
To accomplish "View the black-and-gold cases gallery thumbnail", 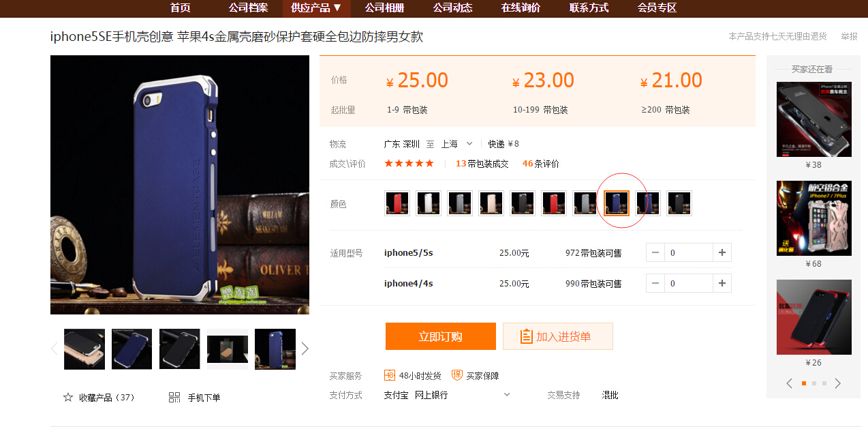I will [84, 349].
